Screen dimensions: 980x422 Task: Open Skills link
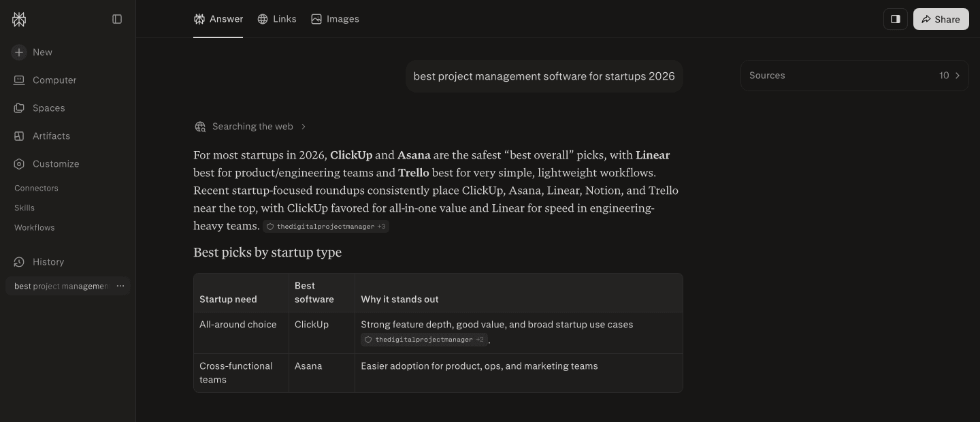tap(24, 208)
